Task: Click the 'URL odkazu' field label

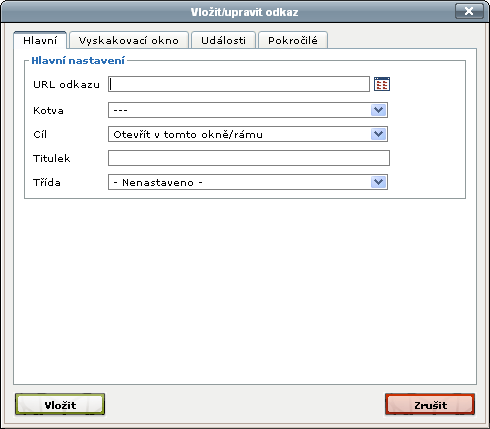Action: [x=66, y=85]
